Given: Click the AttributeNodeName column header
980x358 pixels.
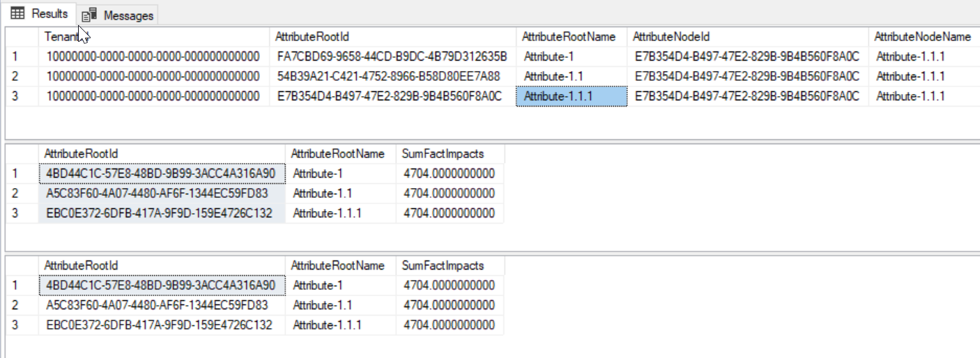Looking at the screenshot, I should pos(922,37).
